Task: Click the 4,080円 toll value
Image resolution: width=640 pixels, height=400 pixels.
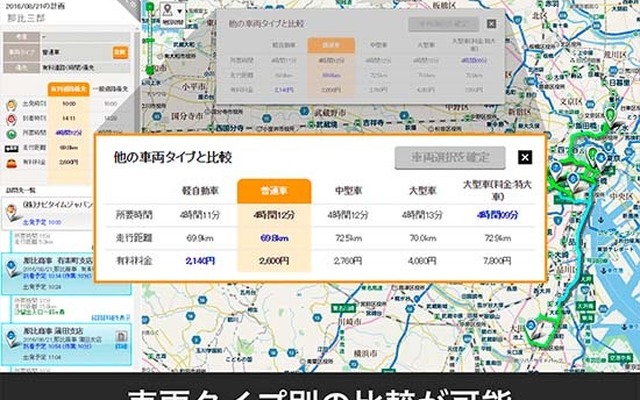Action: 422,261
